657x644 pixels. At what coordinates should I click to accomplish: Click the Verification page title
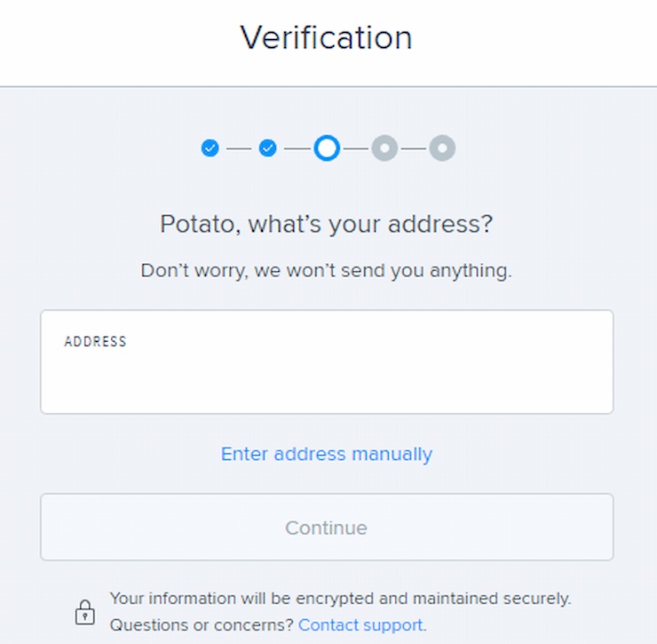tap(327, 37)
